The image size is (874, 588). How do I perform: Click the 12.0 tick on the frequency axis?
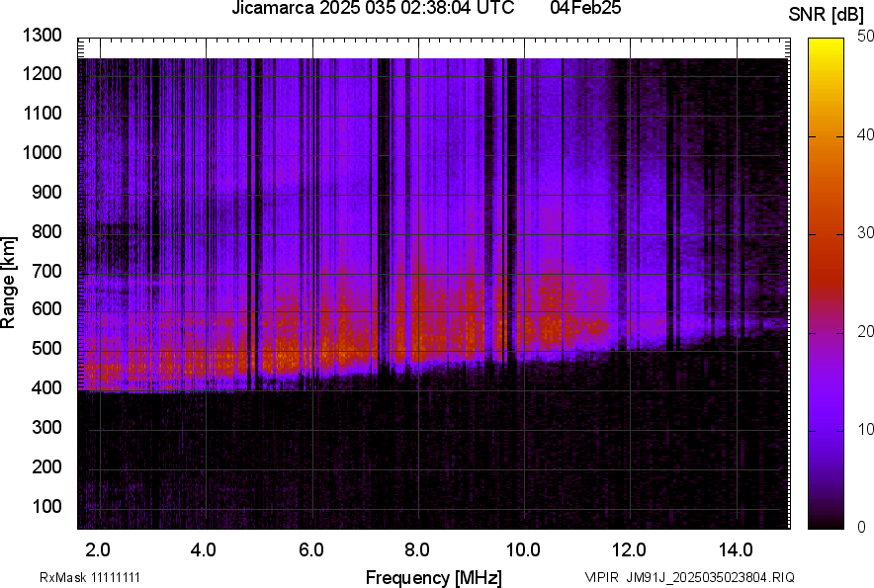(629, 549)
